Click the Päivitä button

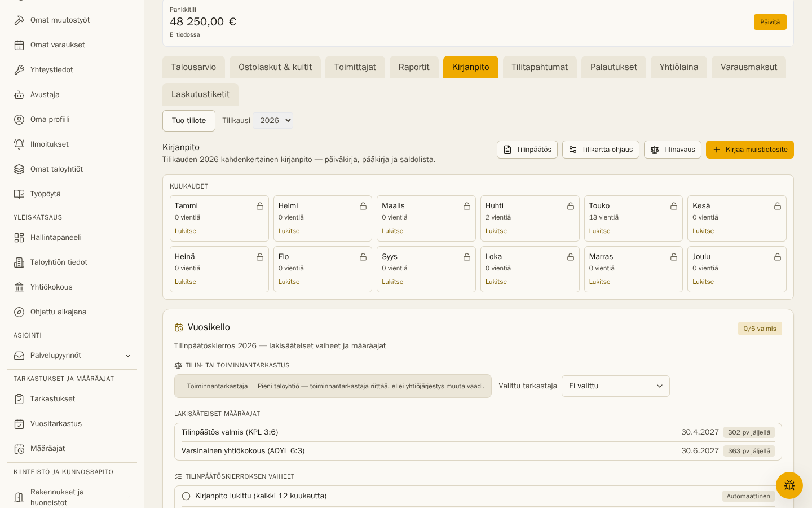770,22
